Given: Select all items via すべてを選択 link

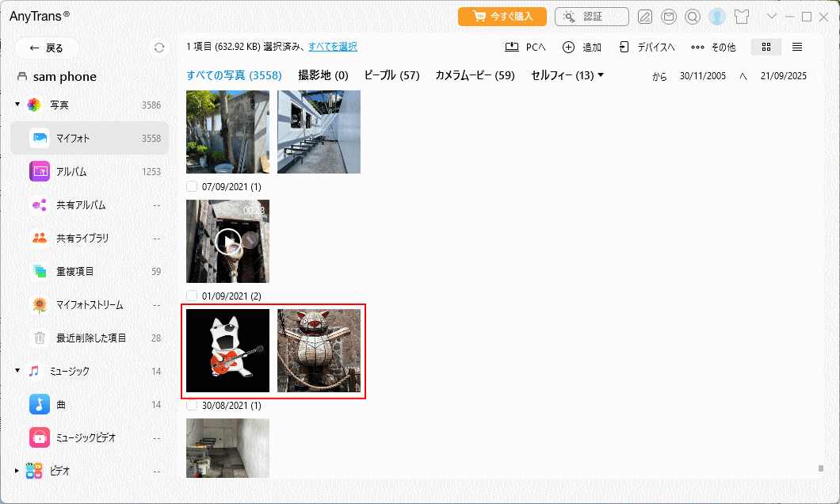Looking at the screenshot, I should (333, 47).
